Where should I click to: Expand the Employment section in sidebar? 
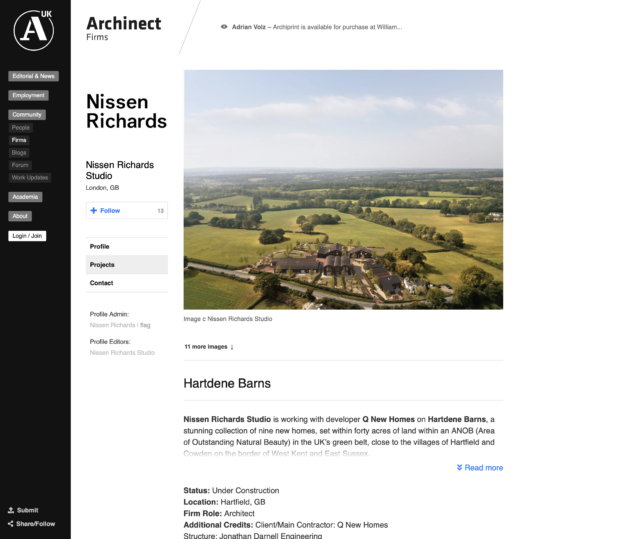pyautogui.click(x=29, y=96)
